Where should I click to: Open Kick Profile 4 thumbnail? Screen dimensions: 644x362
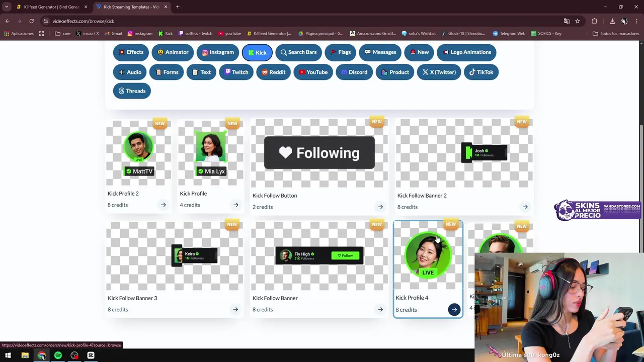[428, 256]
